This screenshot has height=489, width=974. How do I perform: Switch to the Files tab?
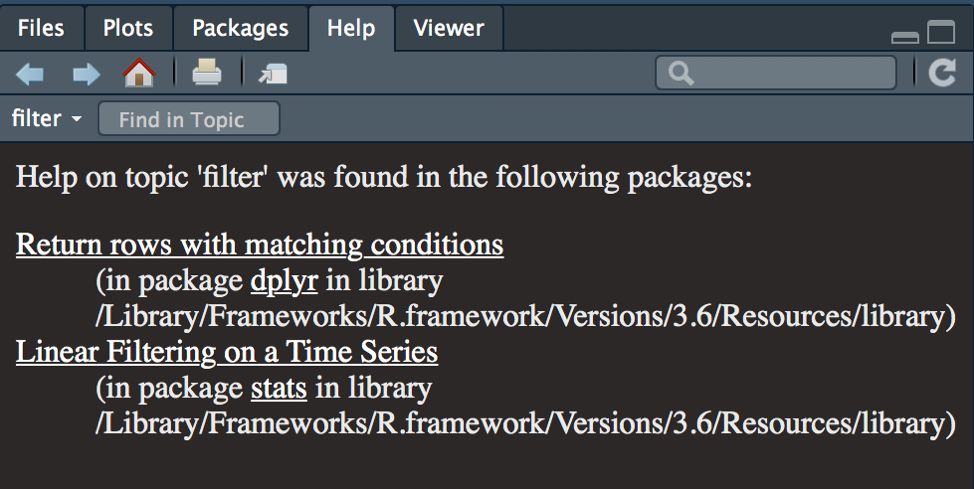[x=41, y=28]
